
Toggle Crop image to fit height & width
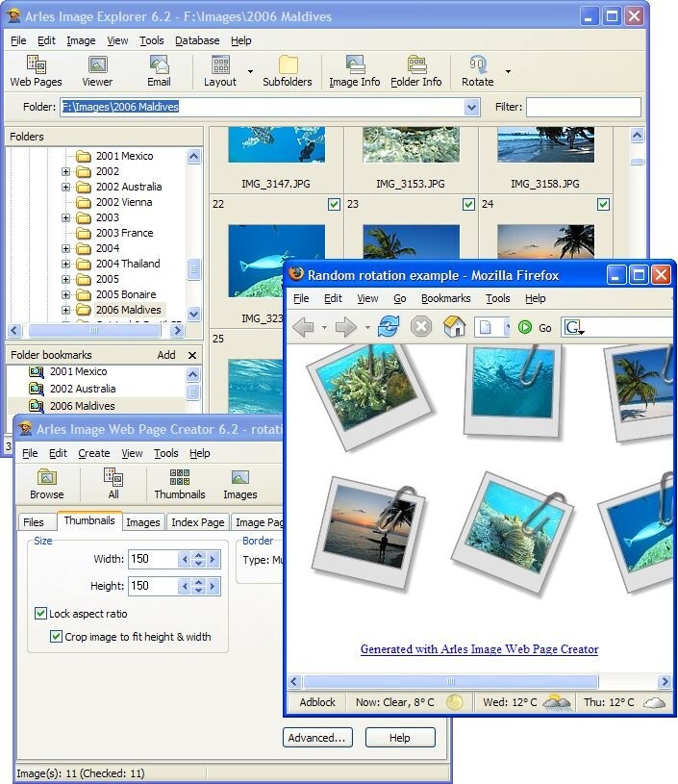click(x=56, y=637)
